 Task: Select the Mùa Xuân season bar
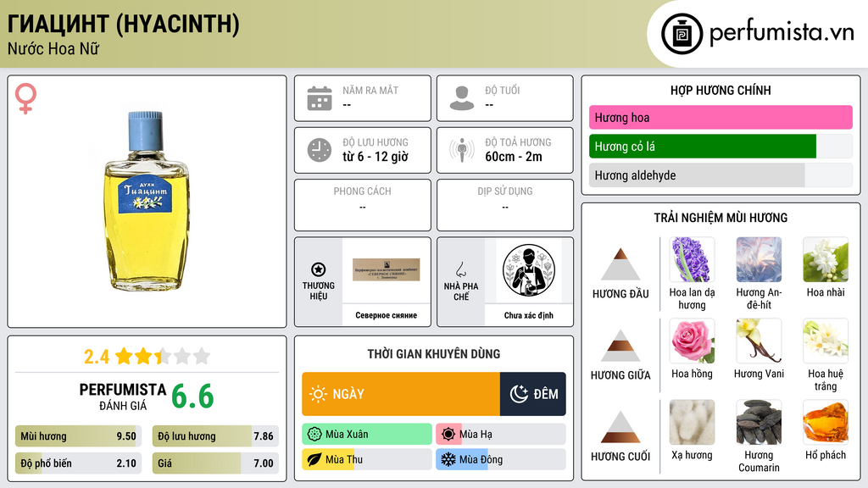[367, 435]
